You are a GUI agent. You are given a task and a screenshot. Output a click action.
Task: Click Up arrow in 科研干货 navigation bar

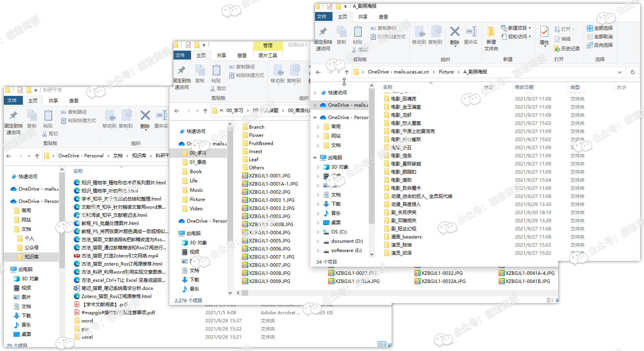37,156
